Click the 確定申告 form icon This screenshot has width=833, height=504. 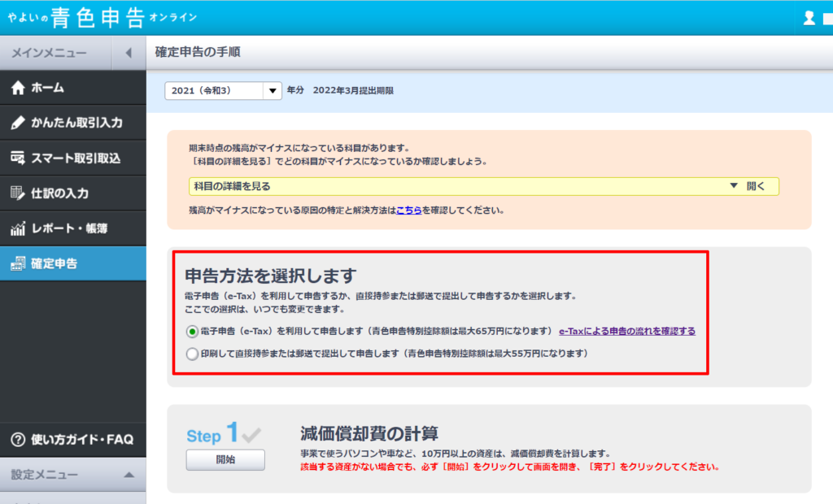tap(18, 263)
